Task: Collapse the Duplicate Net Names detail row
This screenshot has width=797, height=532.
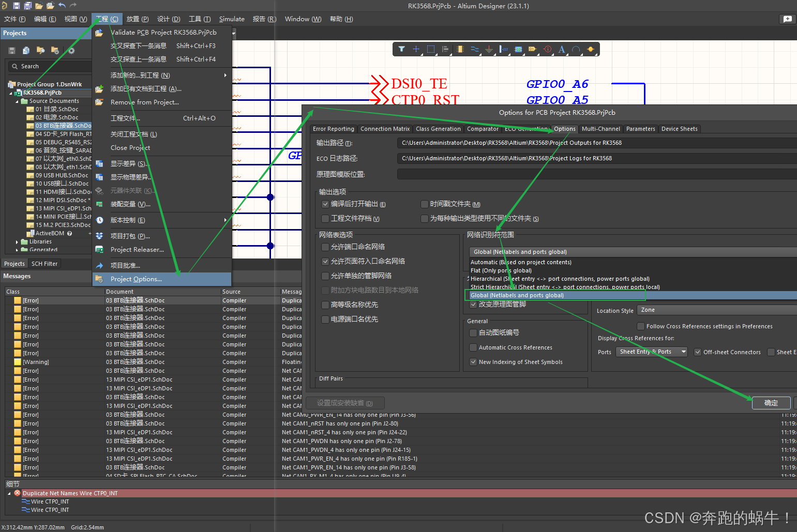Action: click(9, 493)
